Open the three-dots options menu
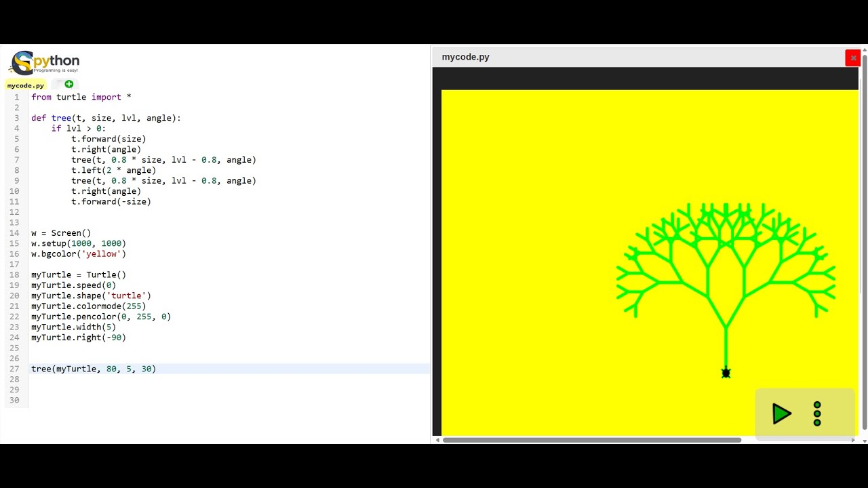 click(x=817, y=413)
